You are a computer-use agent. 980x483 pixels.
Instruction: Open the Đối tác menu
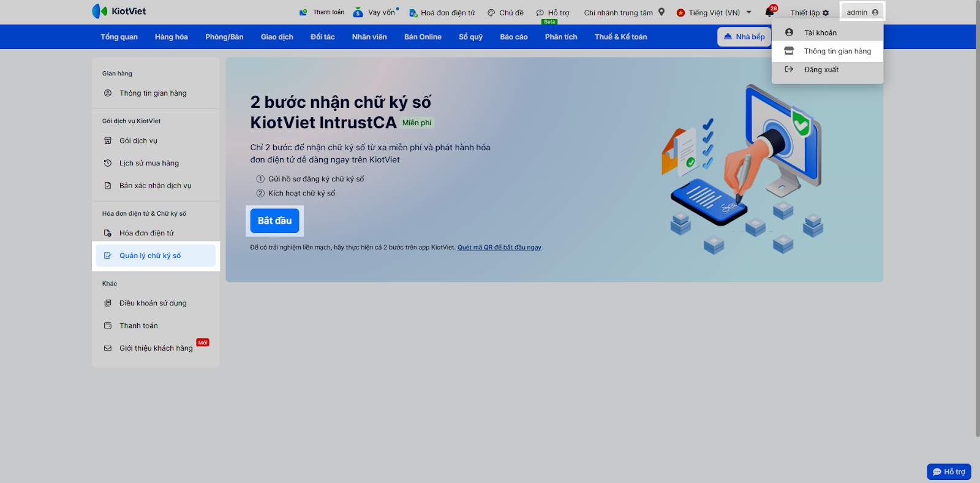pos(323,37)
